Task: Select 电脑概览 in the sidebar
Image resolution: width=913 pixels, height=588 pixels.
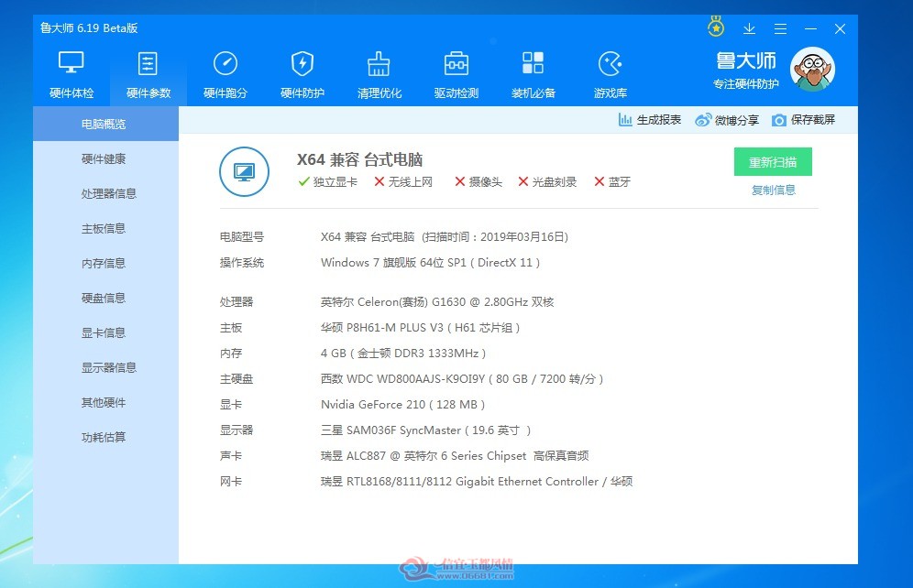Action: [105, 124]
